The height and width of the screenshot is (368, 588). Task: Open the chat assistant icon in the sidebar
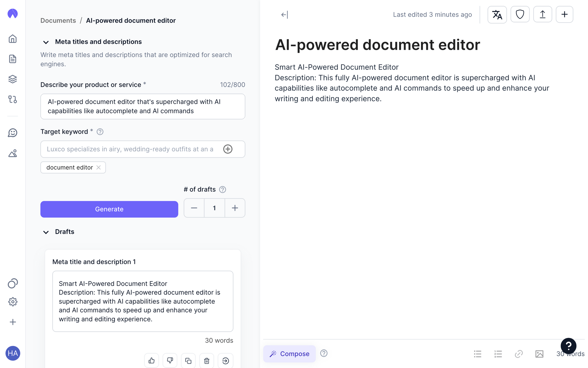click(x=13, y=133)
